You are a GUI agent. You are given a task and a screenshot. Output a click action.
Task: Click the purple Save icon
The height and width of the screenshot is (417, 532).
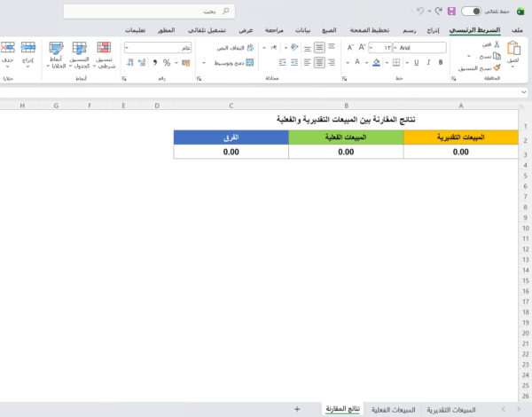452,12
